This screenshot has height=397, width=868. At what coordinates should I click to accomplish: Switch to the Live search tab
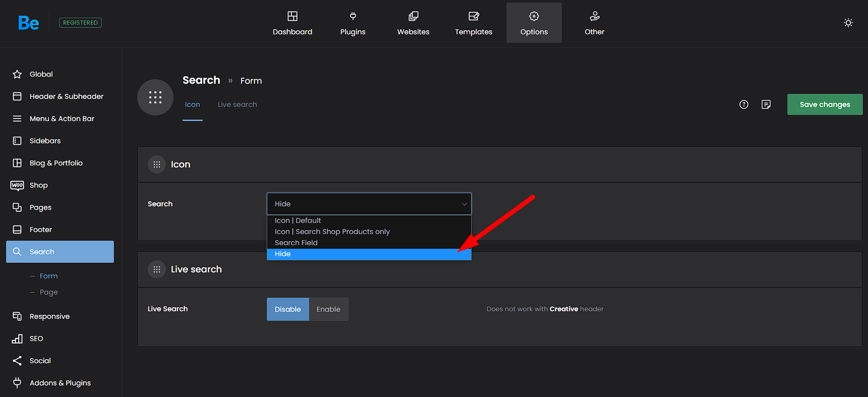pyautogui.click(x=238, y=104)
